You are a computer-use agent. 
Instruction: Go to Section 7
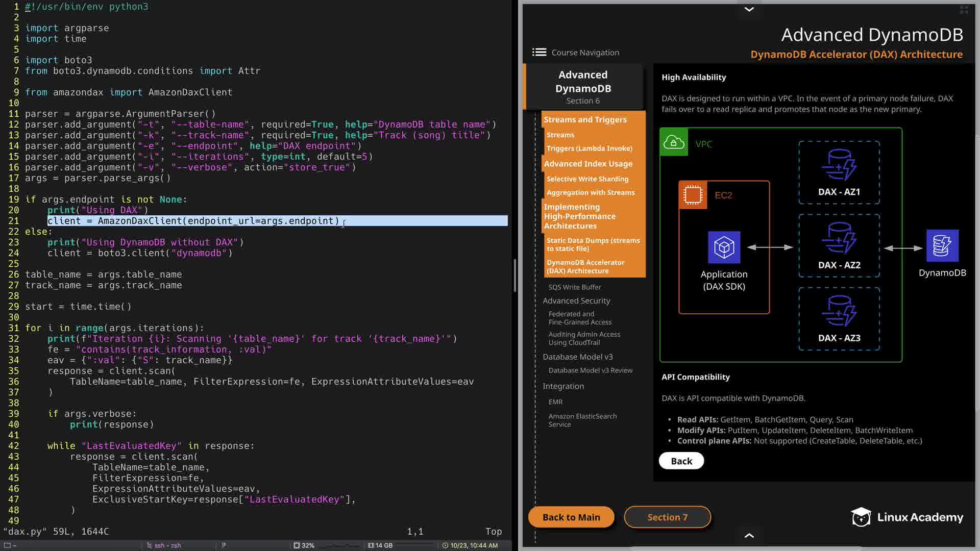[x=667, y=517]
